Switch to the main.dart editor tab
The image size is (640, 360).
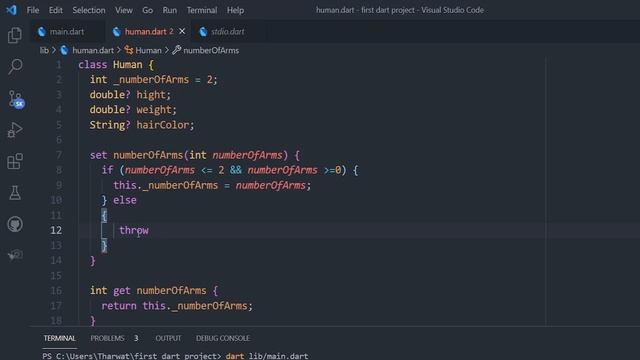(66, 31)
